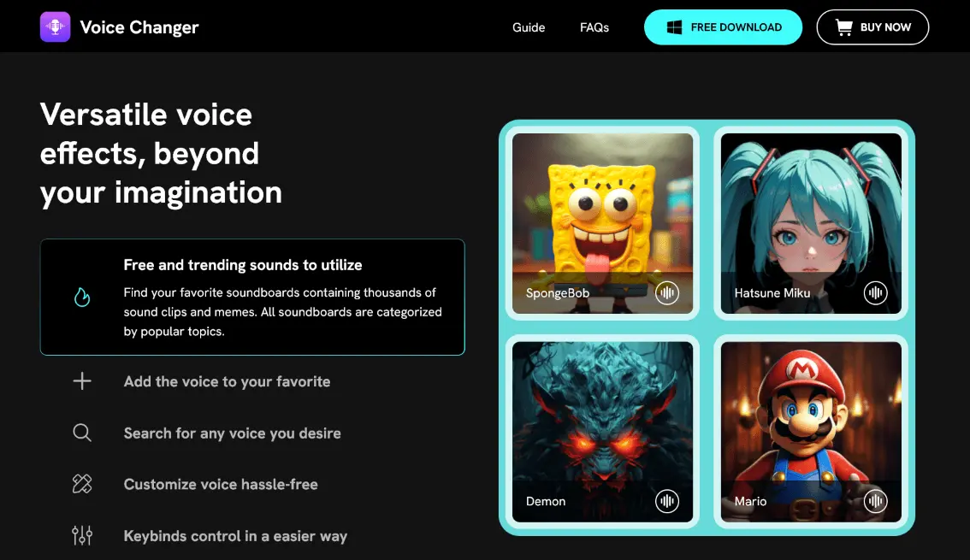Play the Hatsune Miku voice waveform icon
The width and height of the screenshot is (970, 560).
point(875,293)
